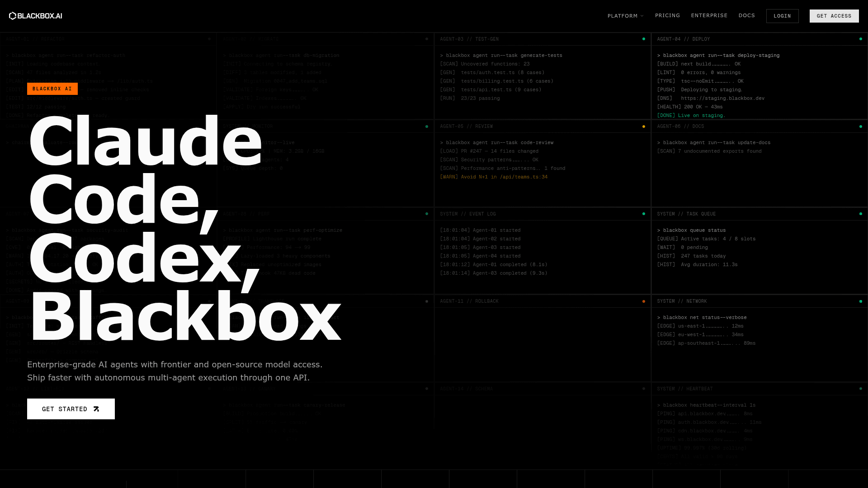Click the '7 undocumented exports found' line

pyautogui.click(x=709, y=151)
